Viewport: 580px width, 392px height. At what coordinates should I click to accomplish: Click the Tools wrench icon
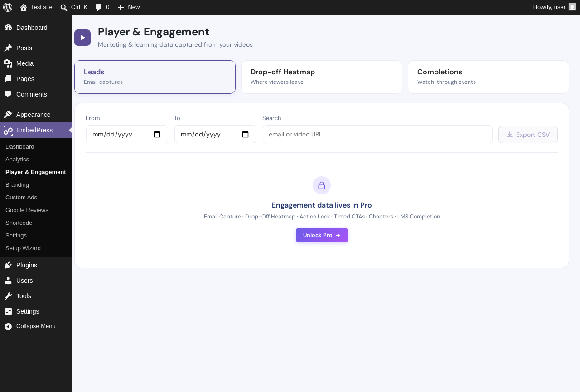coord(8,296)
